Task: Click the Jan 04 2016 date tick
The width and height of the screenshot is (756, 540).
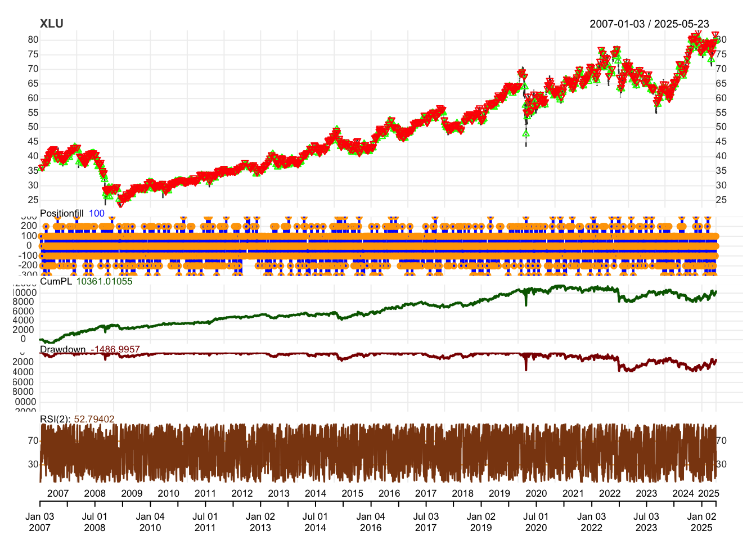Action: coord(371,522)
